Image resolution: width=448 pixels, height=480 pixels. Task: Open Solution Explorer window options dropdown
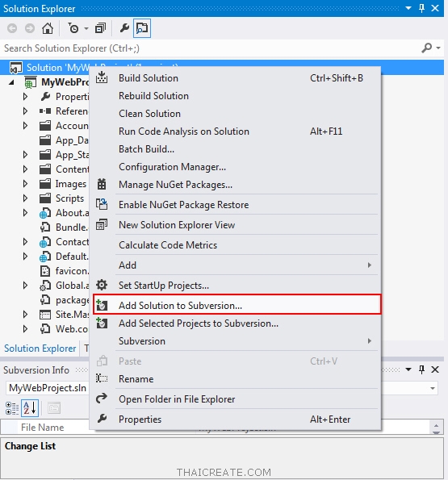click(408, 8)
